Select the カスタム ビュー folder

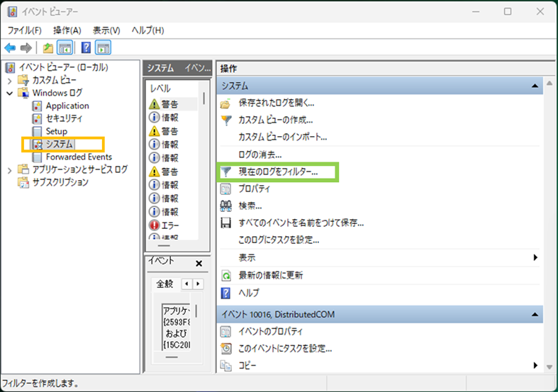[54, 80]
